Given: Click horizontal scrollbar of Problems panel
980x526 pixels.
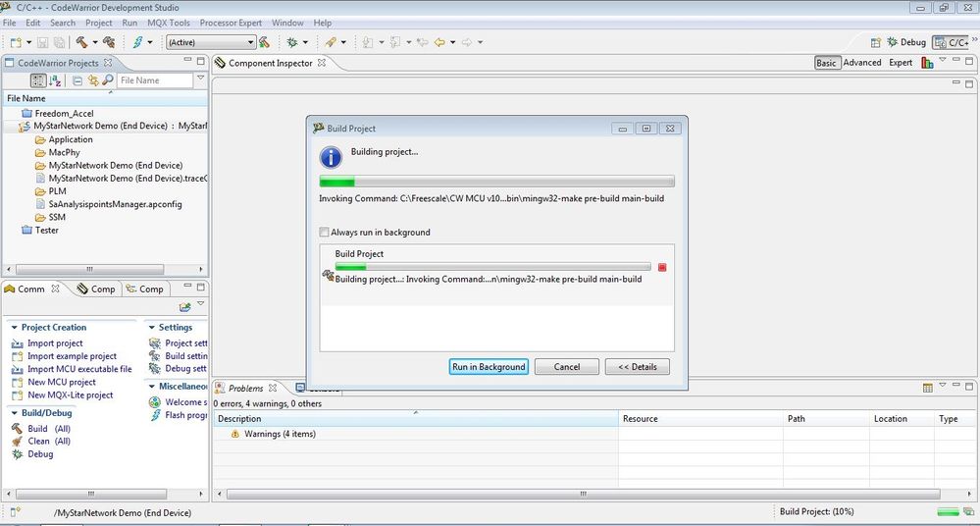Looking at the screenshot, I should 583,494.
